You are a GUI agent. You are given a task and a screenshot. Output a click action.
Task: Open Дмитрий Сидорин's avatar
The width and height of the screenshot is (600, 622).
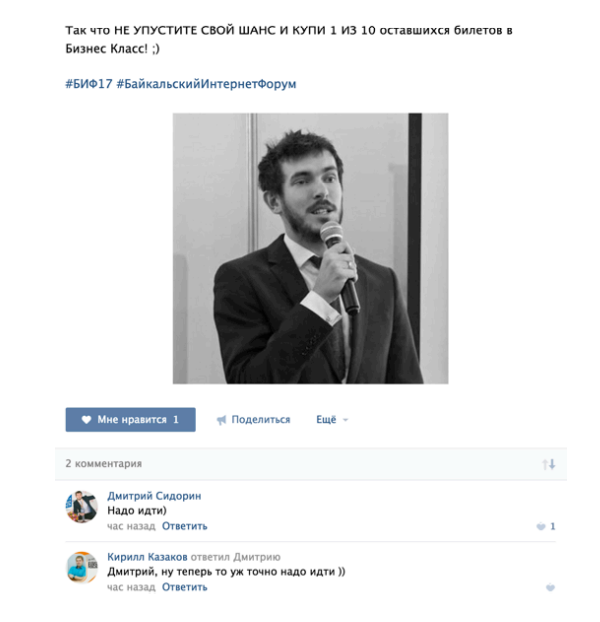(81, 507)
